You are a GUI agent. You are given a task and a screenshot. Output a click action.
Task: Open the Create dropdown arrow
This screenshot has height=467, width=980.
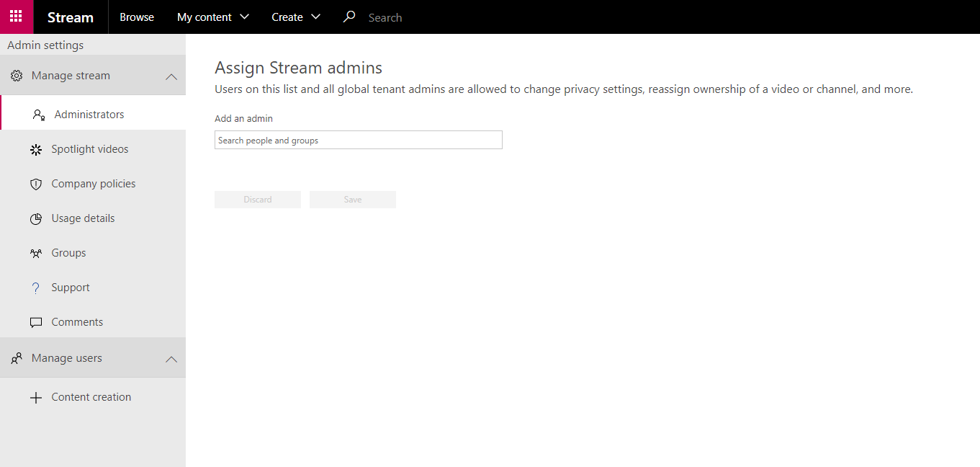click(315, 17)
